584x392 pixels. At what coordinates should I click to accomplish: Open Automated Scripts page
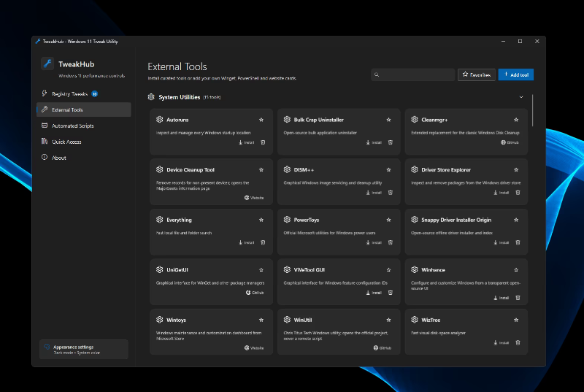pyautogui.click(x=84, y=126)
